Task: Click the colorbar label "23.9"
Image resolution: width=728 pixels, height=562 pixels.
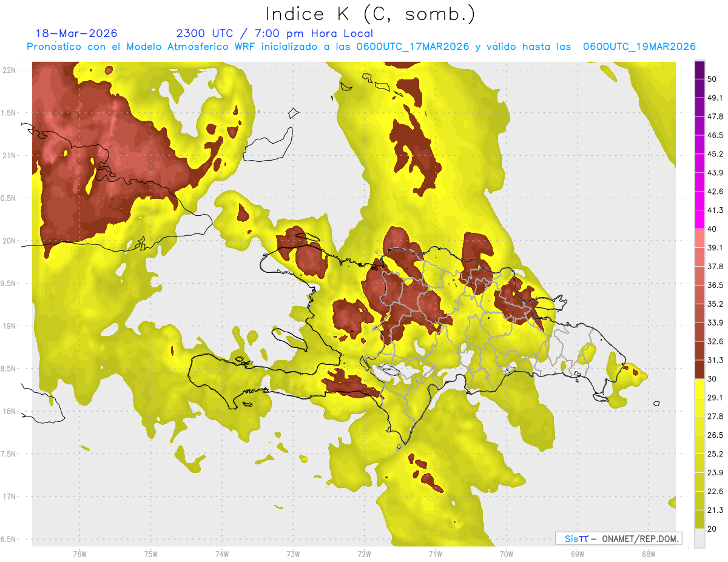Action: (x=715, y=472)
